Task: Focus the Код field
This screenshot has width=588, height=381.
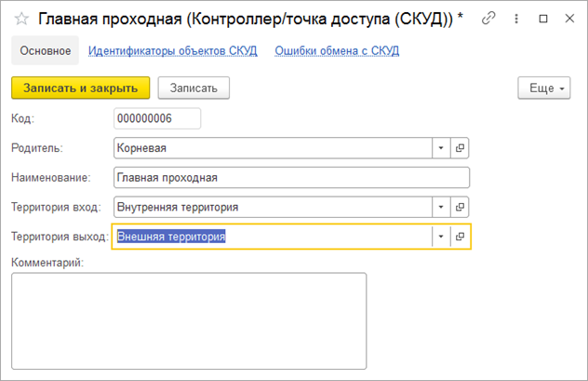Action: (x=156, y=118)
